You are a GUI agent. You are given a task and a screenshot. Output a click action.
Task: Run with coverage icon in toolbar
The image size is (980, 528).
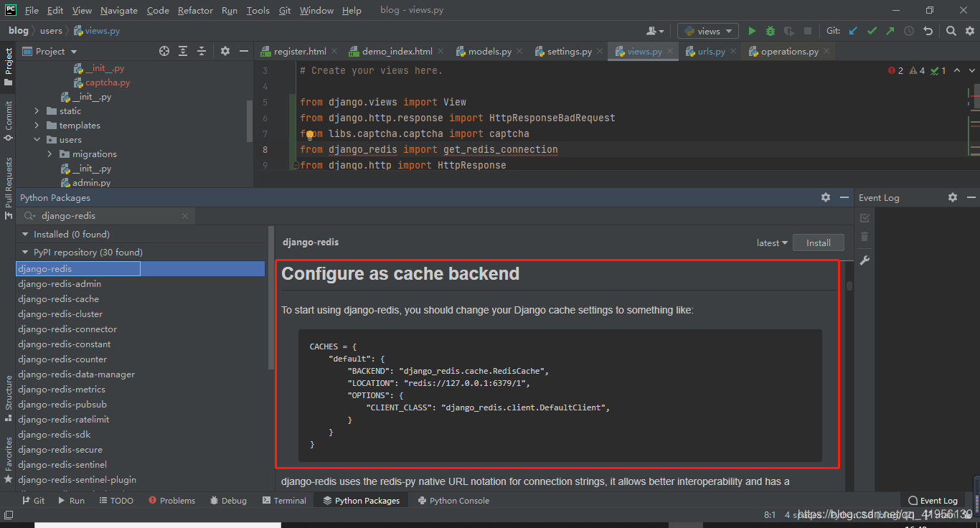click(x=789, y=31)
